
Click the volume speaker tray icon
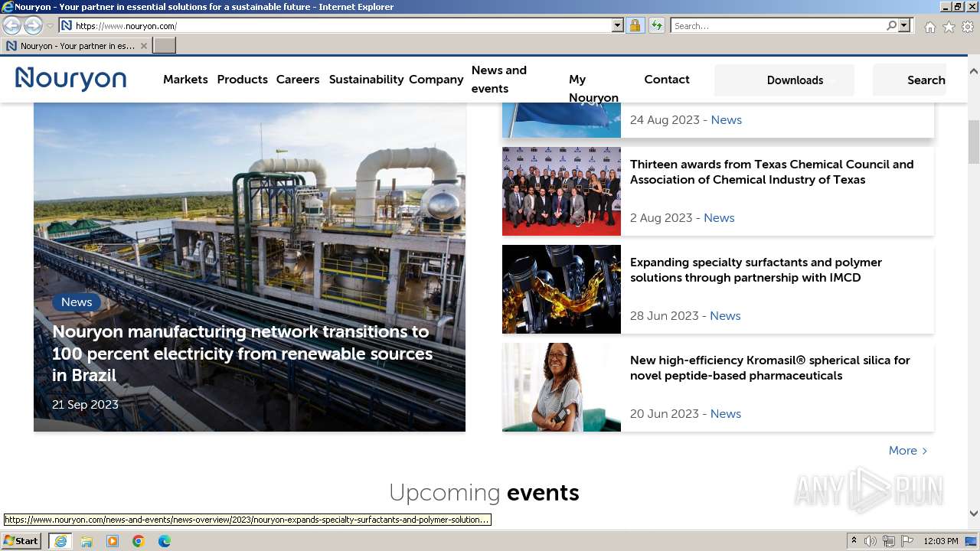871,541
